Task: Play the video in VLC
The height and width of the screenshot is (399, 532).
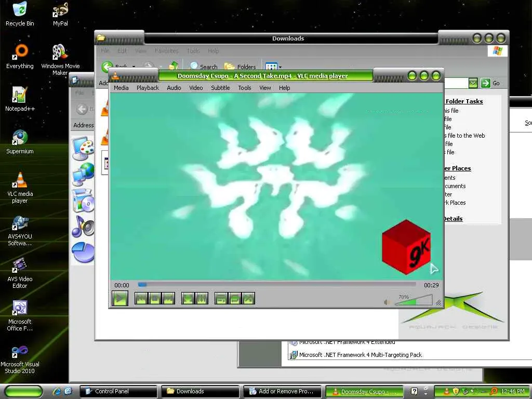Action: click(x=120, y=299)
